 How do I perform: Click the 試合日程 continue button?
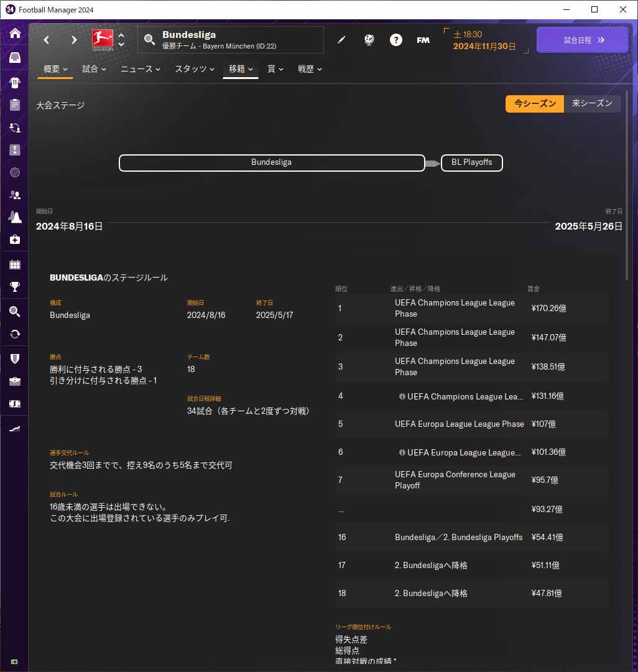[582, 40]
